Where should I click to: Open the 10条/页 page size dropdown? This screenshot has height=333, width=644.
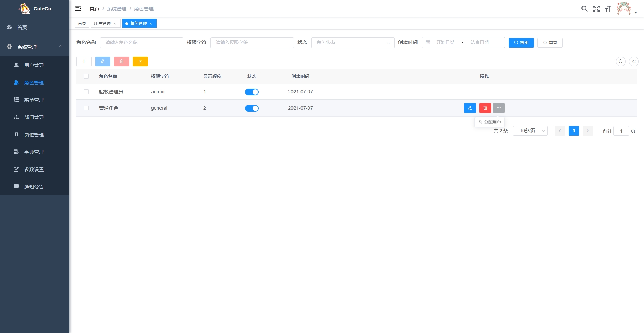coord(530,131)
